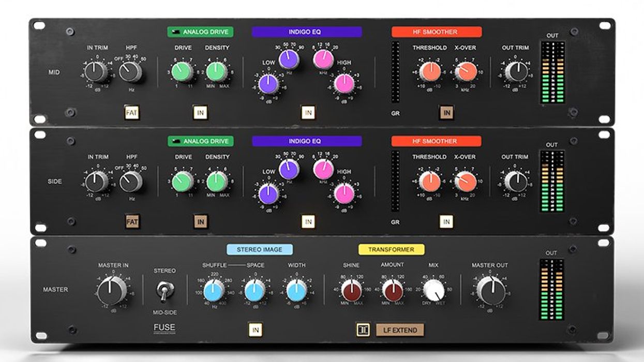Click the GR meter on the MID channel
Image resolution: width=644 pixels, height=362 pixels.
[396, 72]
